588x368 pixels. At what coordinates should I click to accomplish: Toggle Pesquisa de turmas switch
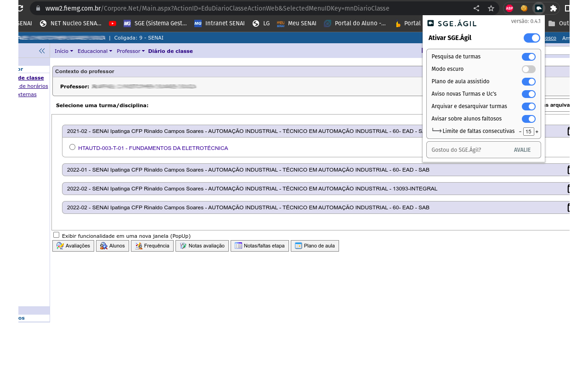tap(529, 57)
